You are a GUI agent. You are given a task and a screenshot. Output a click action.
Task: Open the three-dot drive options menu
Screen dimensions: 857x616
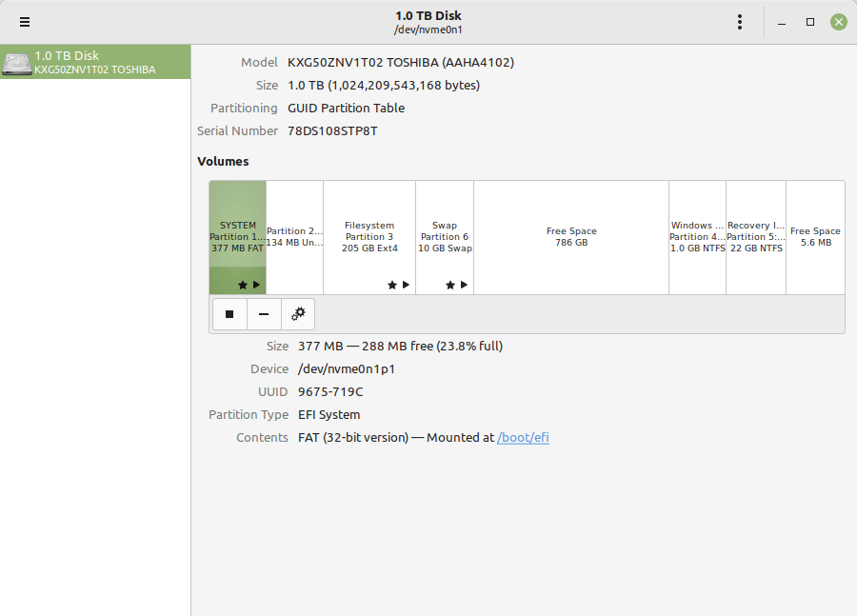(x=740, y=22)
